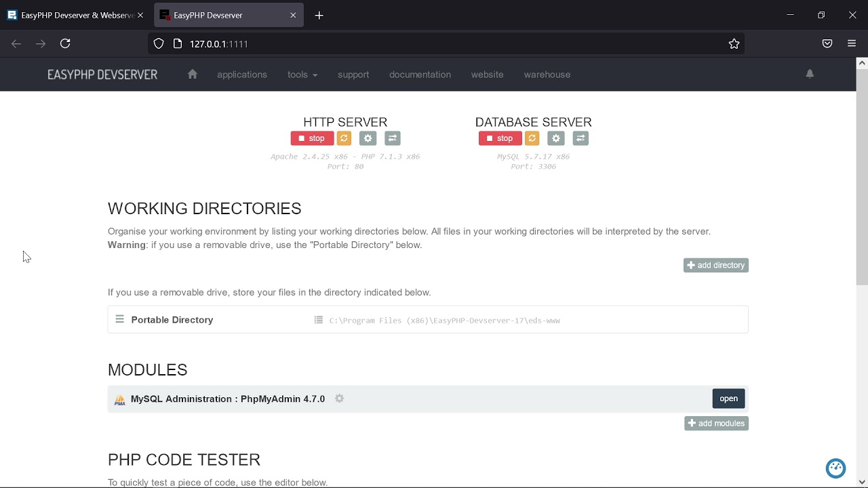Show site information page icon in the address bar
Screen dimensions: 868x488
178,44
